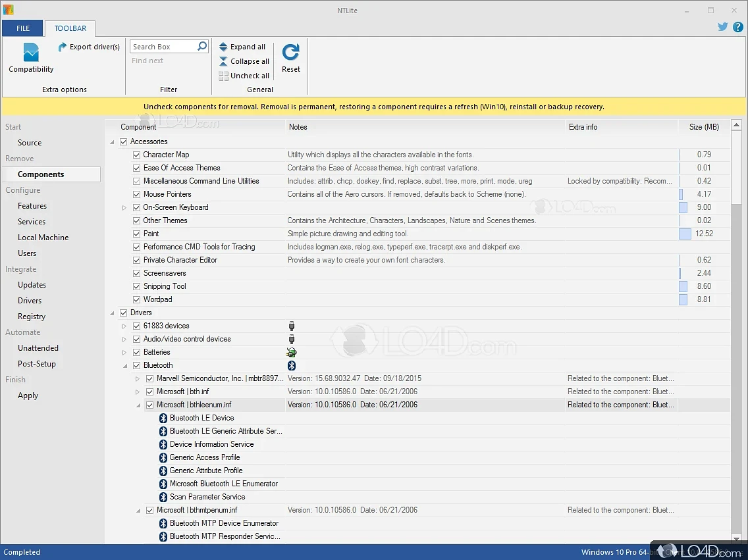The image size is (748, 560).
Task: Open the blue help question-mark icon
Action: click(737, 28)
